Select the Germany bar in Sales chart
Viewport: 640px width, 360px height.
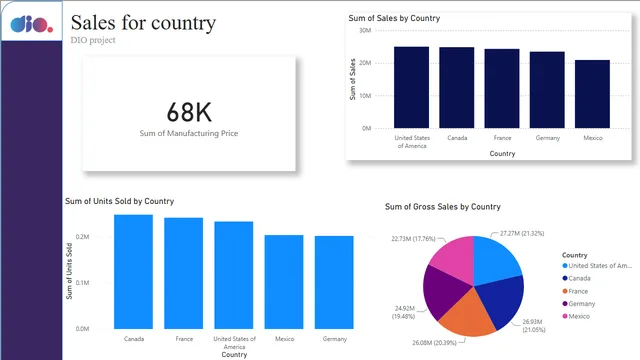click(x=547, y=90)
